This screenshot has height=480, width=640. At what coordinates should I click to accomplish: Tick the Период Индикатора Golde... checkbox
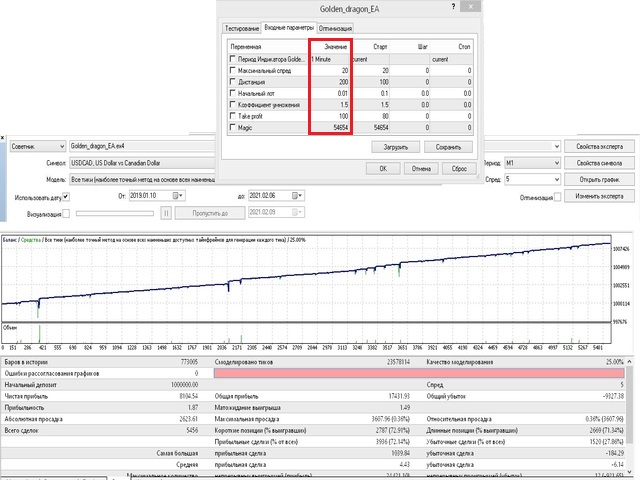point(233,59)
